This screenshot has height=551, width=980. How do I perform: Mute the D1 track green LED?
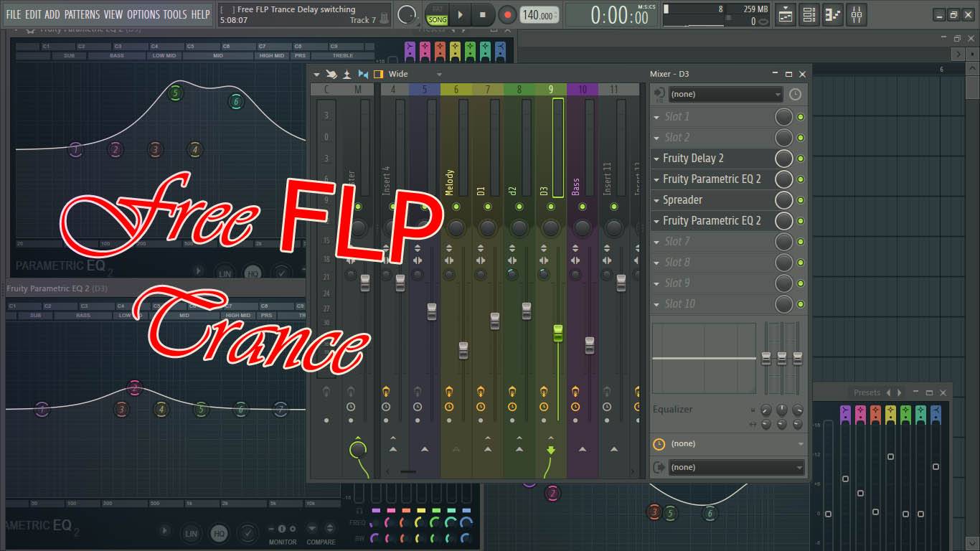click(x=487, y=207)
